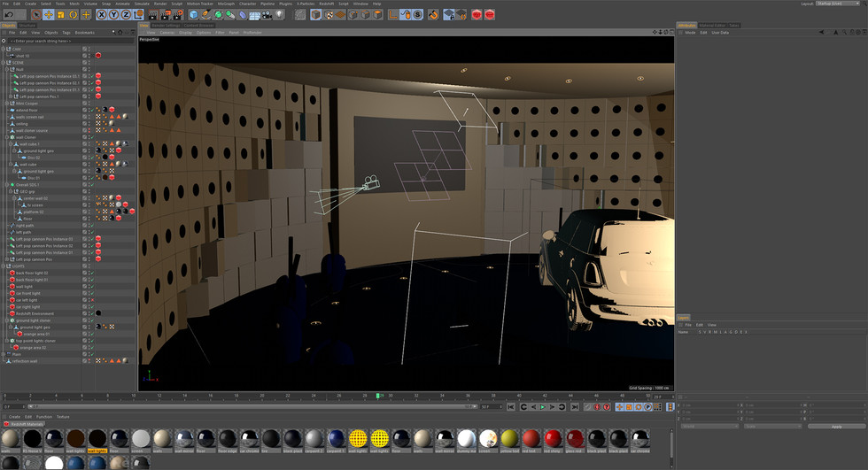868x470 pixels.
Task: Add a Cube primitive object
Action: click(x=194, y=15)
